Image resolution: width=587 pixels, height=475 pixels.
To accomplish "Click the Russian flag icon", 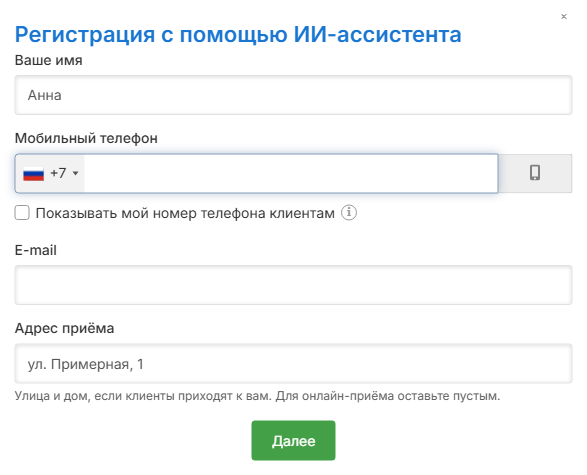I will point(33,174).
